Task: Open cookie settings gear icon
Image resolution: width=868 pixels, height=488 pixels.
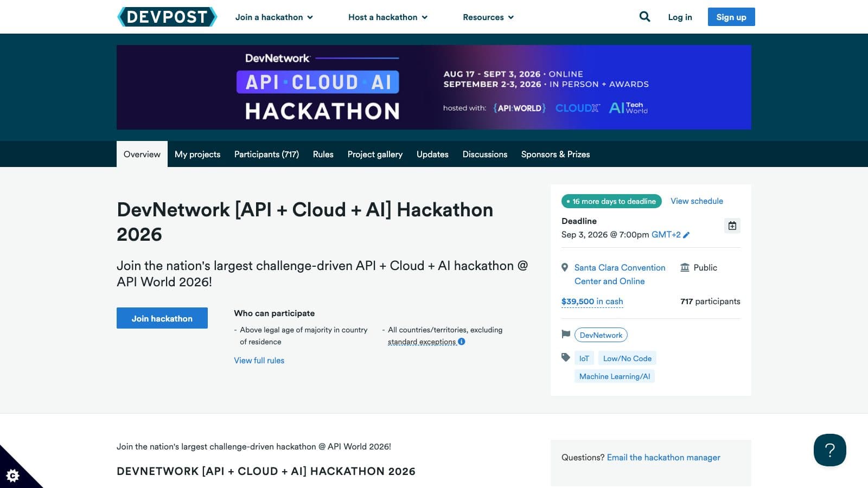Action: click(x=12, y=476)
